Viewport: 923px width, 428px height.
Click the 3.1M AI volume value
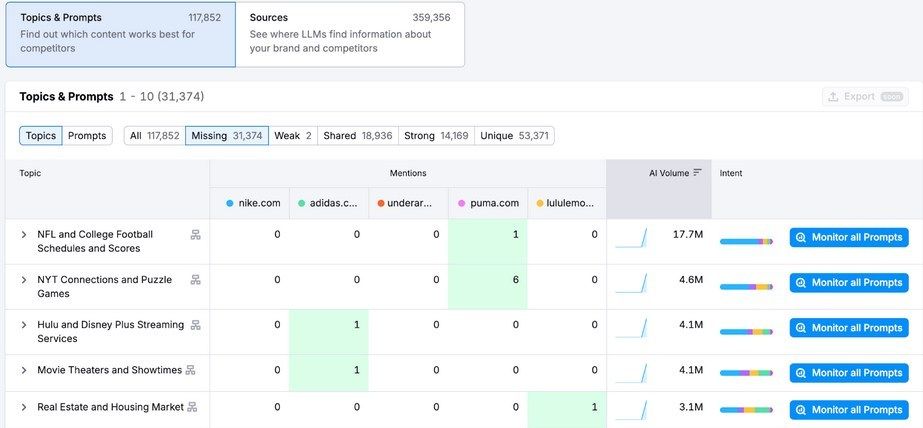point(691,407)
